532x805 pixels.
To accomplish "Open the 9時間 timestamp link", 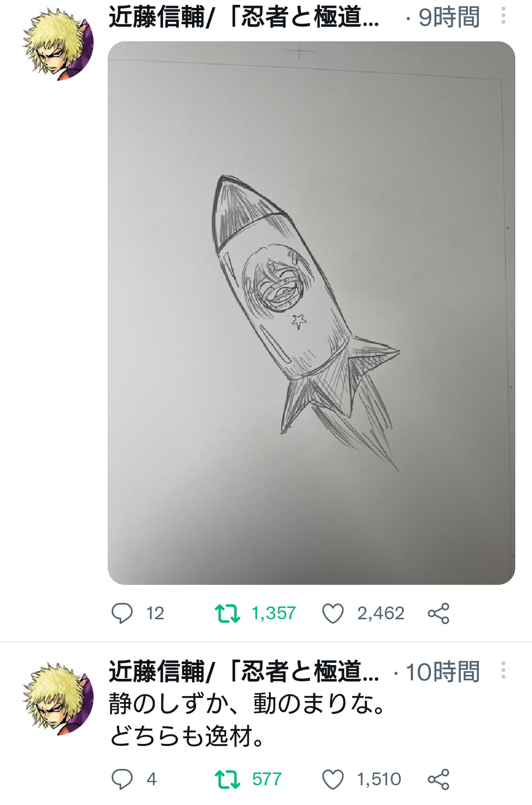I will 449,17.
